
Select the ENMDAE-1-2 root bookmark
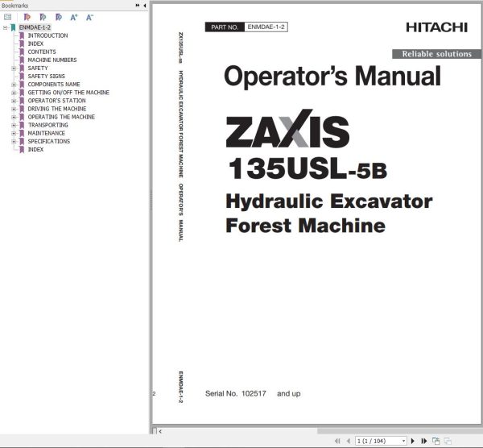pos(35,27)
